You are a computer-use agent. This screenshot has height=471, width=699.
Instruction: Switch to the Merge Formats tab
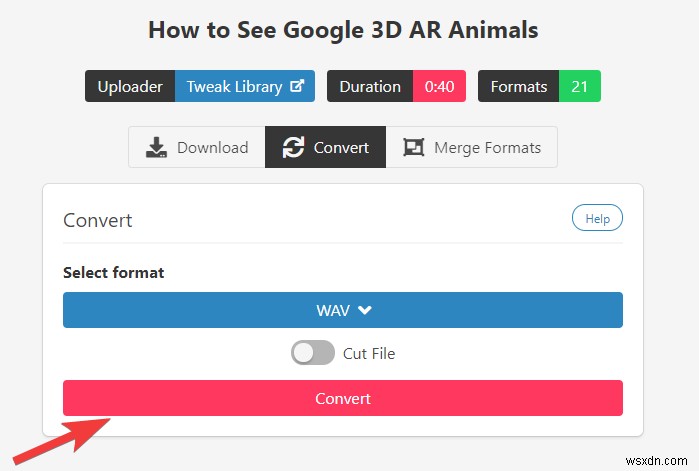tap(471, 148)
